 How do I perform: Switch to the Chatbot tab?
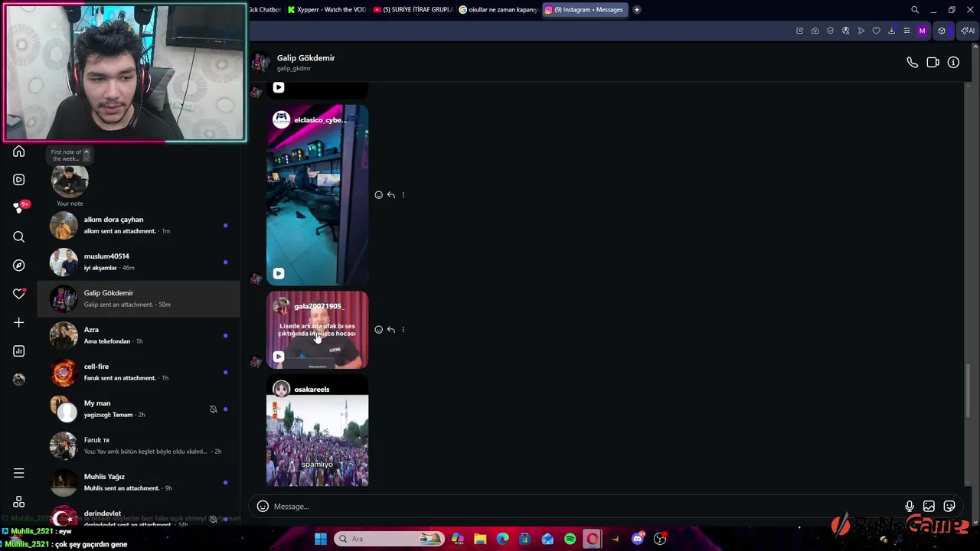[266, 10]
